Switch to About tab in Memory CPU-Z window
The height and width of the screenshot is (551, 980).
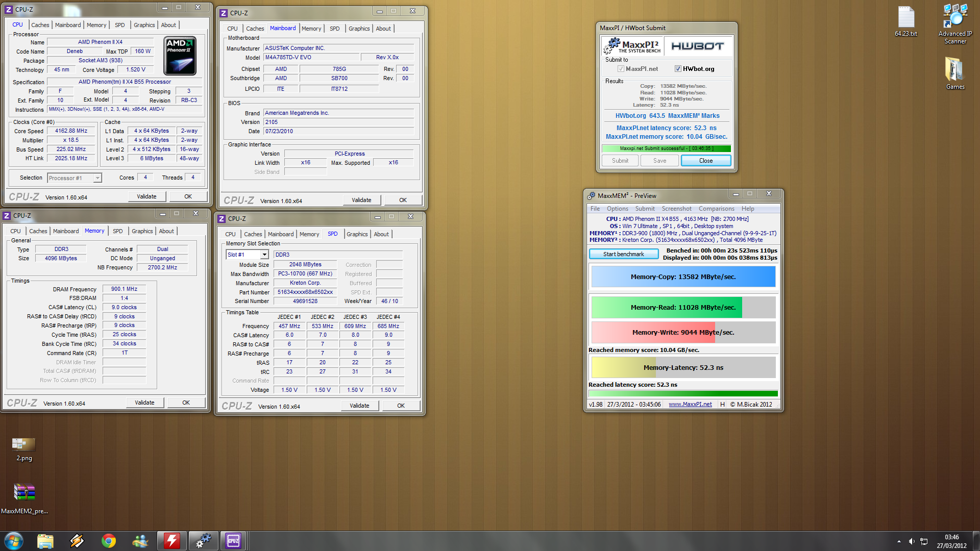coord(166,231)
